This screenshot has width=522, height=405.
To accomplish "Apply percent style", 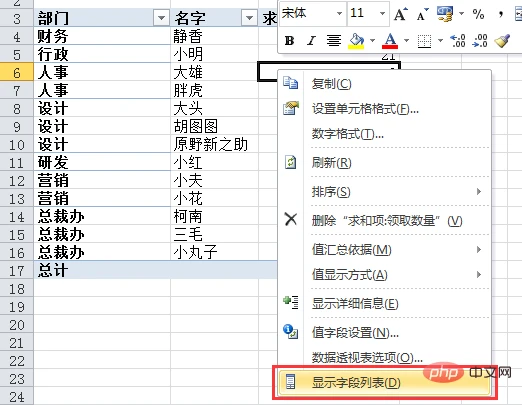I will click(x=478, y=14).
